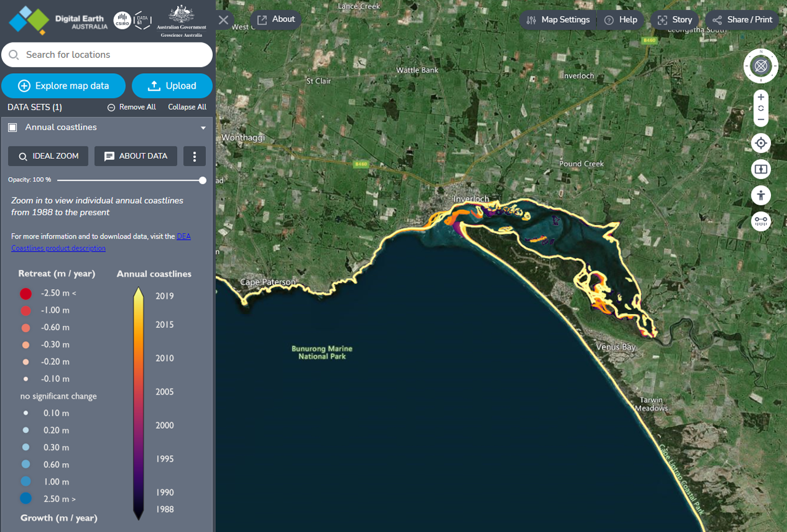The image size is (787, 532).
Task: Click the ABOUT DATA button
Action: (135, 156)
